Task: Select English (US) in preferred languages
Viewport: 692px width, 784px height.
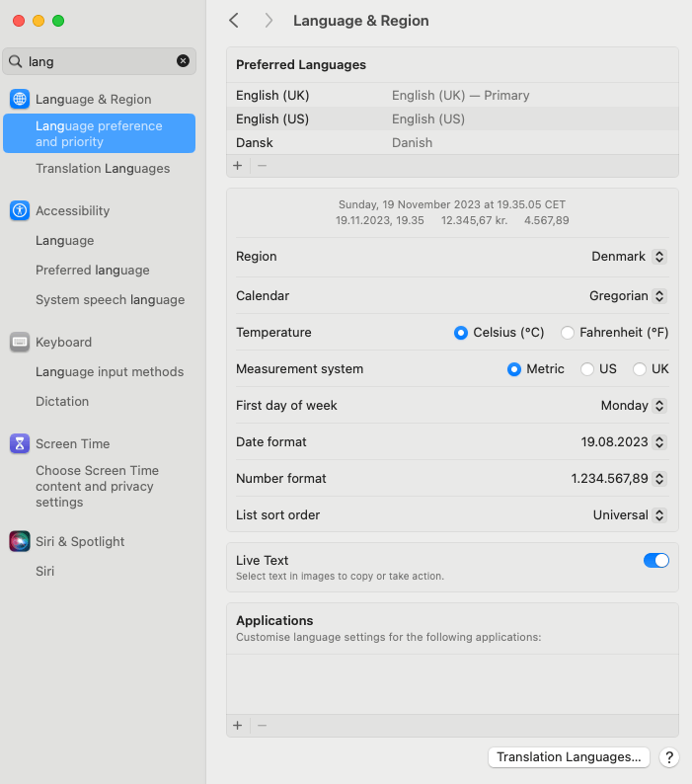Action: [452, 119]
